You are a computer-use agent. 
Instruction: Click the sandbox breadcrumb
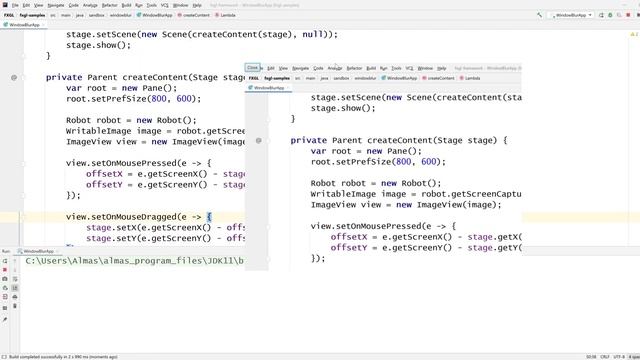[x=97, y=15]
